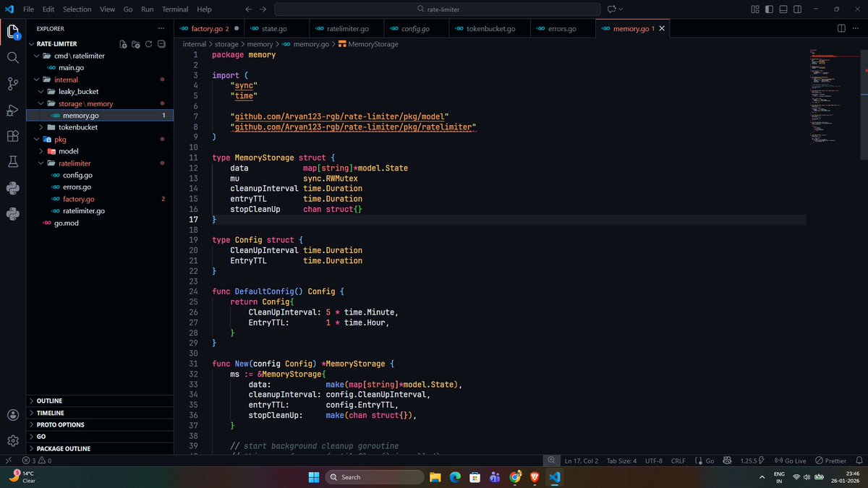Open the Run and Debug view

coord(12,110)
